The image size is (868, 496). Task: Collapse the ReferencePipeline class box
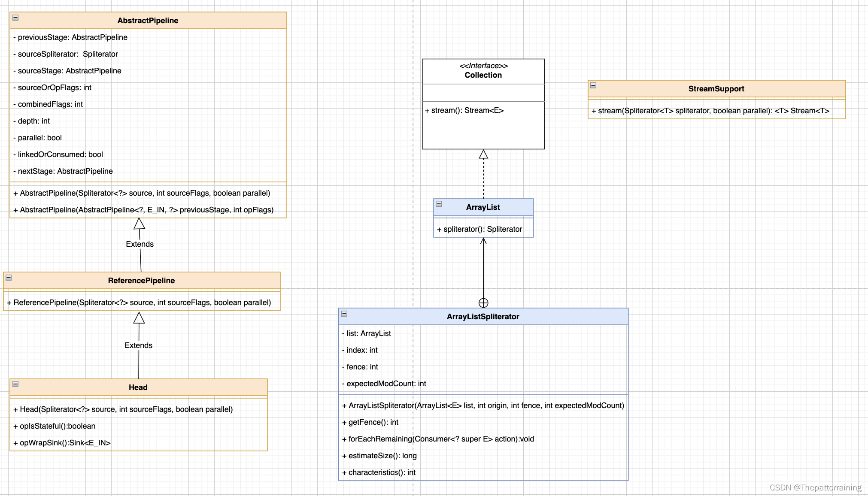coord(9,278)
